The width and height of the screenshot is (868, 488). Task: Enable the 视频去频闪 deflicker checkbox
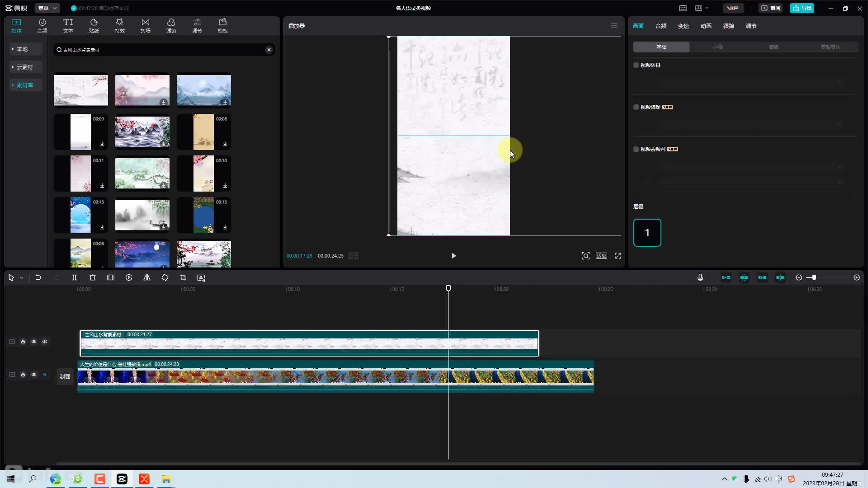point(636,149)
